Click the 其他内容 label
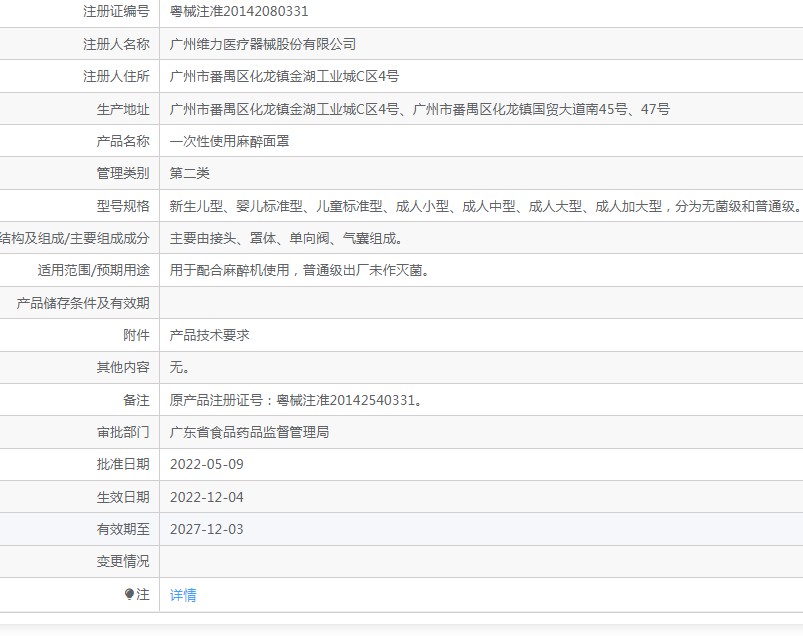This screenshot has width=803, height=636. point(123,367)
